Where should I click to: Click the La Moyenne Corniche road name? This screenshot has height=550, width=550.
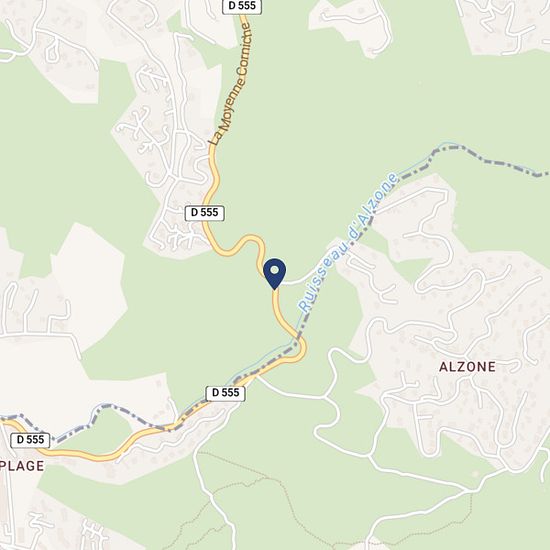click(x=230, y=84)
